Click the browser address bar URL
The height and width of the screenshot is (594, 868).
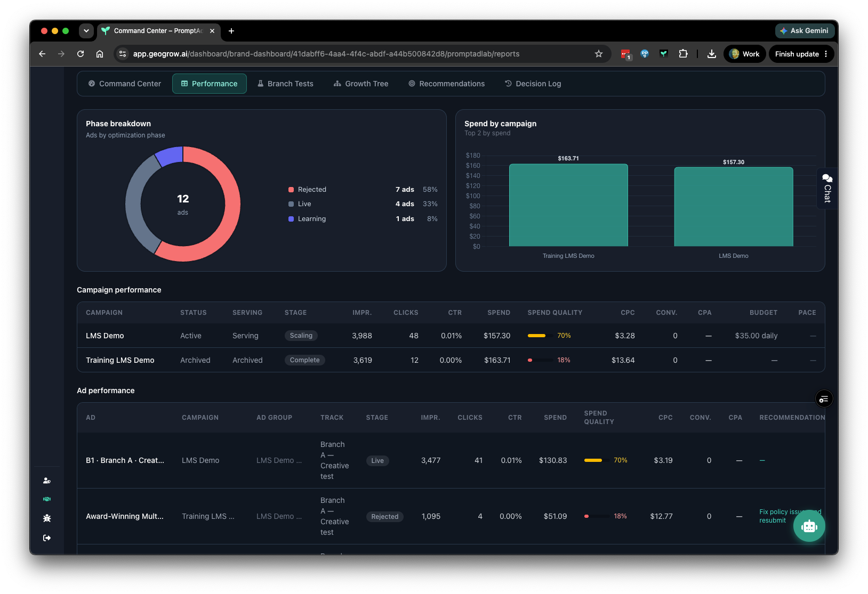(326, 54)
